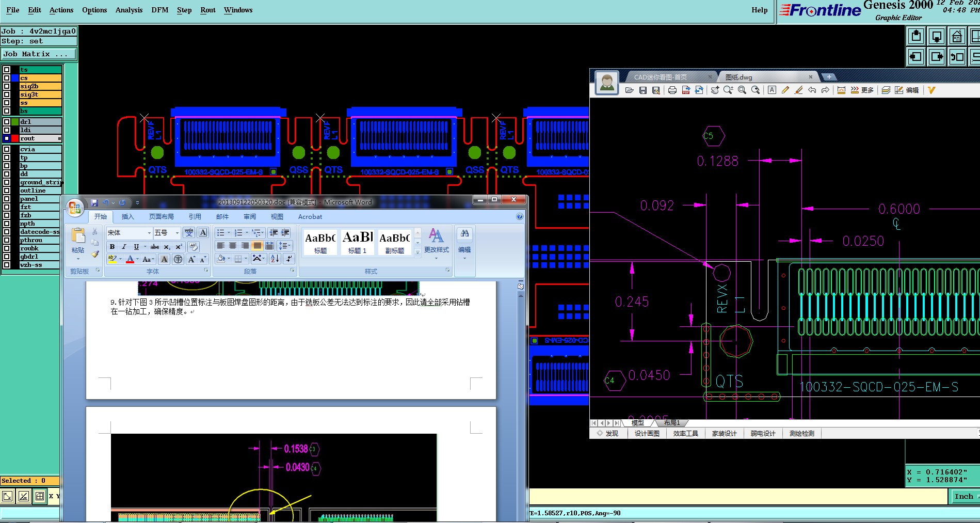Open the font name dropdown in Word
This screenshot has height=523, width=980.
click(149, 233)
